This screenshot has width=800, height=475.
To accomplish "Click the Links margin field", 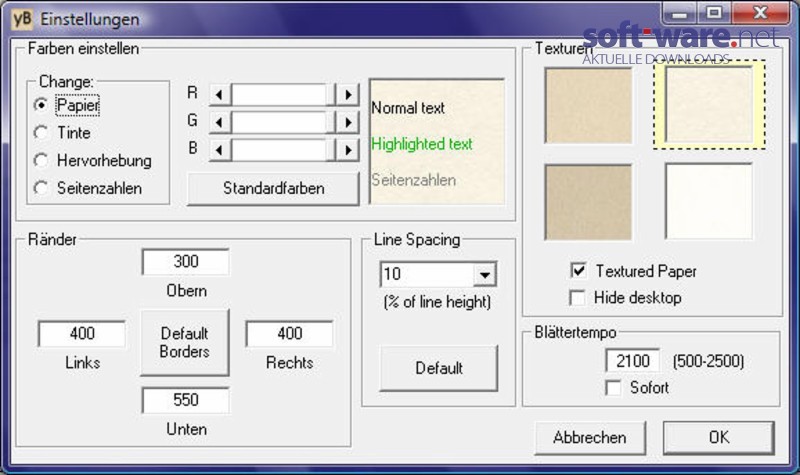I will 82,334.
